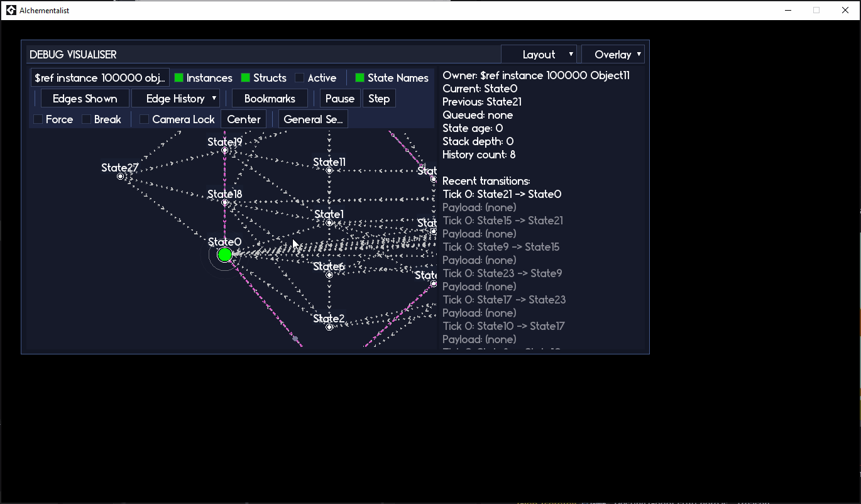Enable Camera Lock
Screen dimensions: 861x504
point(144,119)
